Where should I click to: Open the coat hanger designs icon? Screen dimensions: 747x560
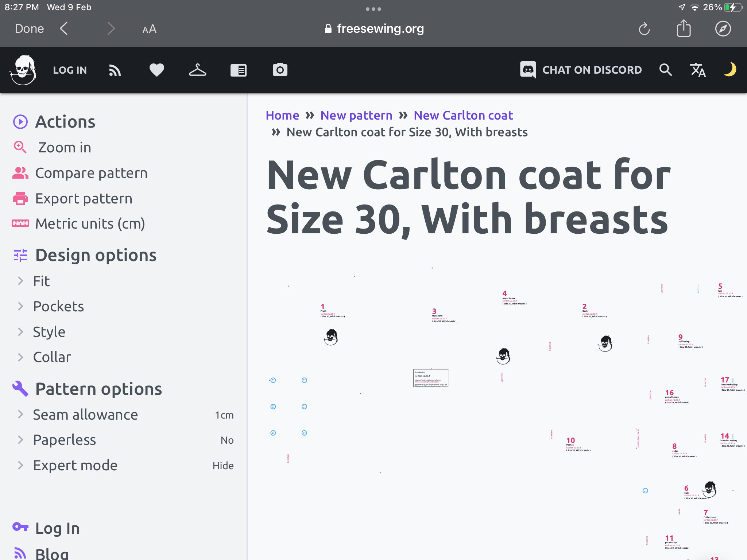click(197, 70)
